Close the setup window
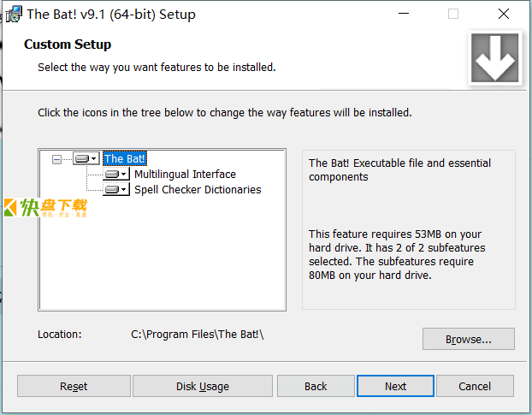Screen dimensions: 532x415 [504, 14]
